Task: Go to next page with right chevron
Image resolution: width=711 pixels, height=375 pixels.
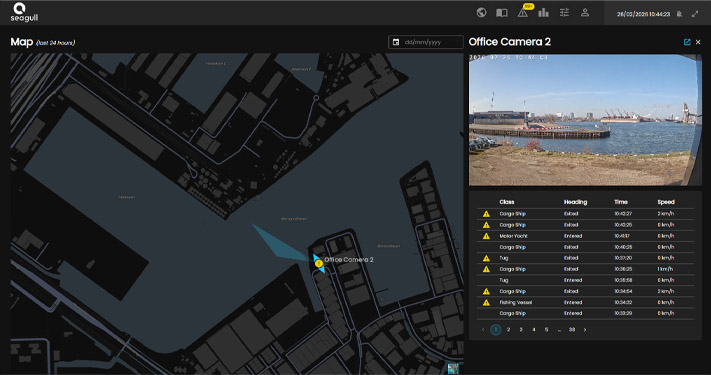Action: point(585,330)
